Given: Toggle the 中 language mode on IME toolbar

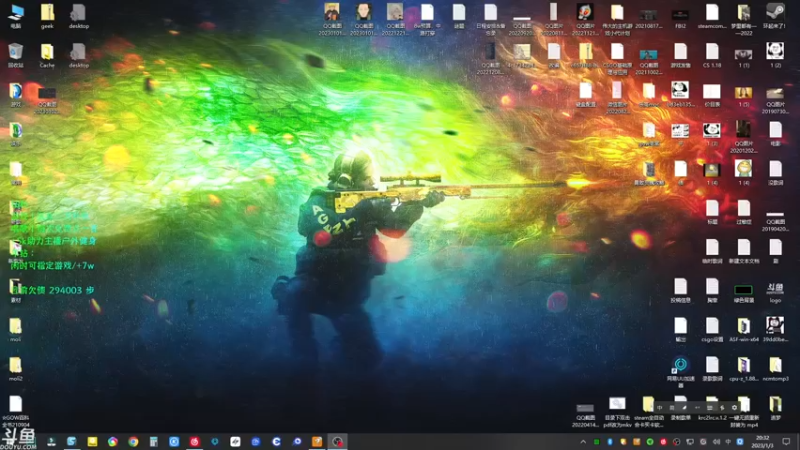Looking at the screenshot, I should 660,408.
